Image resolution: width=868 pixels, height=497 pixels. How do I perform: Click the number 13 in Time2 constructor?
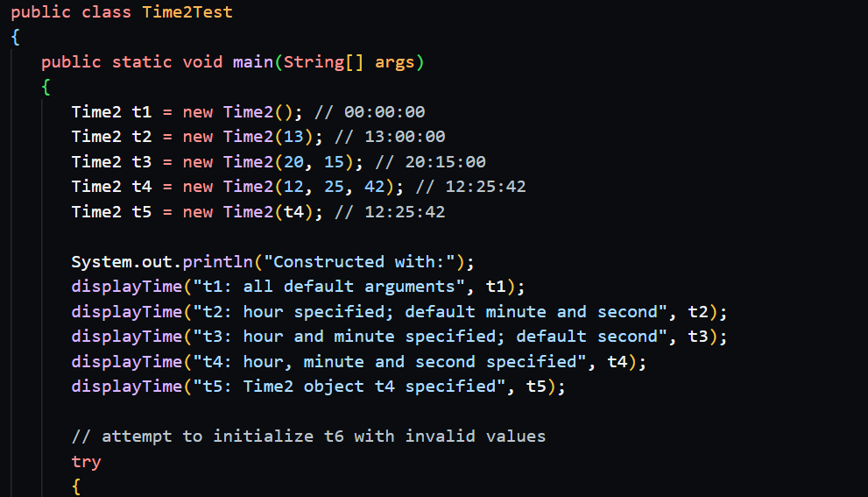point(293,137)
